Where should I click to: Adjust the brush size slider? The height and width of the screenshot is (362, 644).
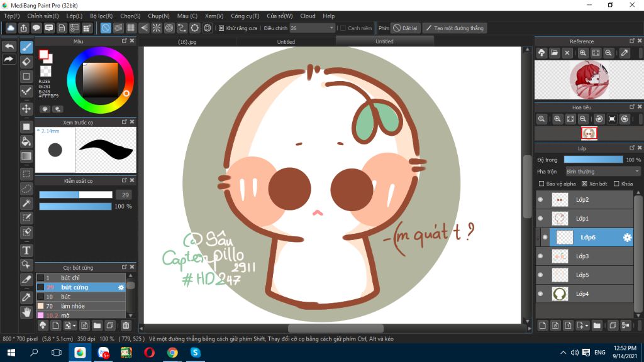tap(75, 195)
